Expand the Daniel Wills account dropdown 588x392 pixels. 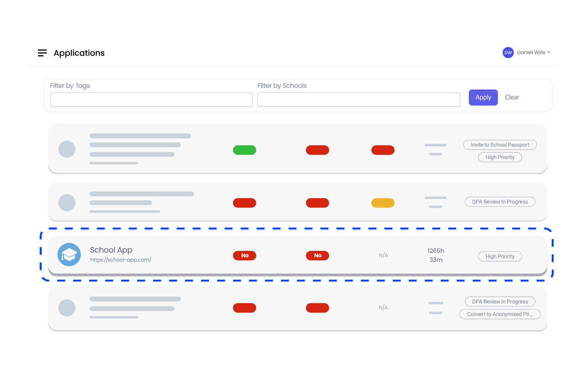click(534, 52)
